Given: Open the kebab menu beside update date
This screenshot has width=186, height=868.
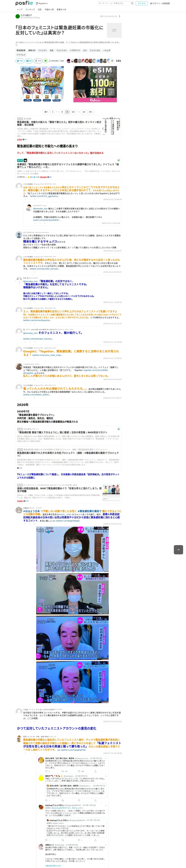Looking at the screenshot, I should [x=120, y=16].
